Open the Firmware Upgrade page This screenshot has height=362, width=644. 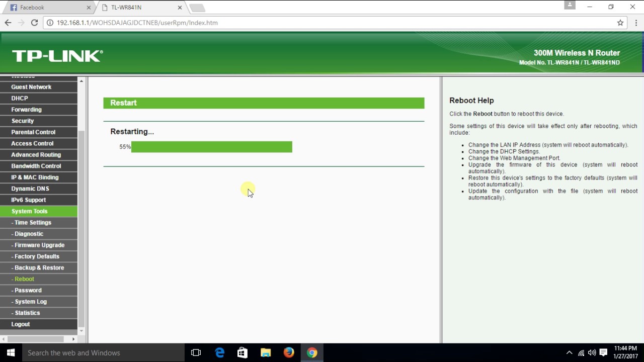click(x=39, y=245)
